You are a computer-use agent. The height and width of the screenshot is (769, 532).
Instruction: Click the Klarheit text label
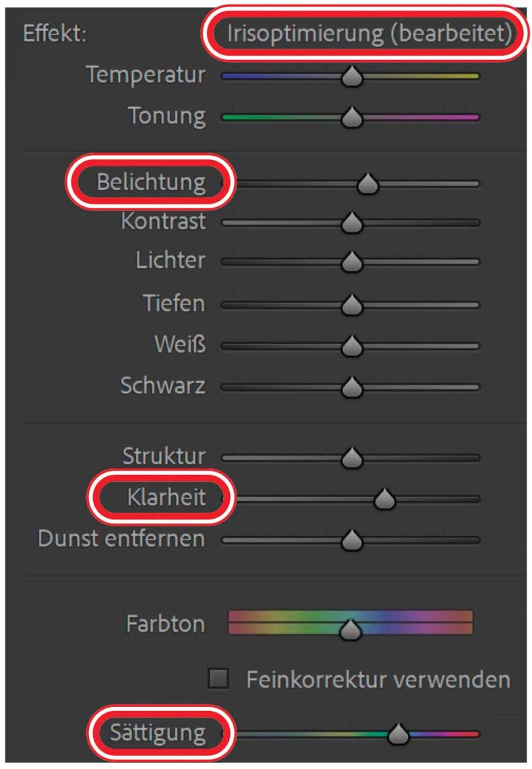click(166, 499)
